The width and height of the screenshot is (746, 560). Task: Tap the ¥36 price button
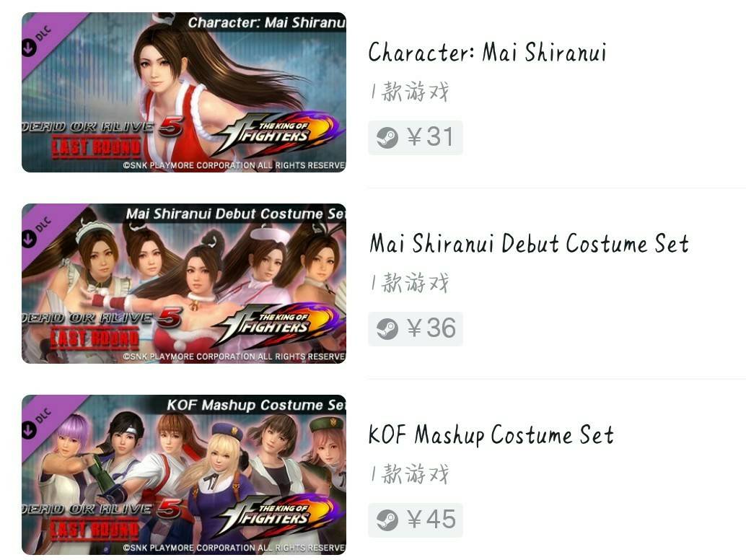point(416,329)
